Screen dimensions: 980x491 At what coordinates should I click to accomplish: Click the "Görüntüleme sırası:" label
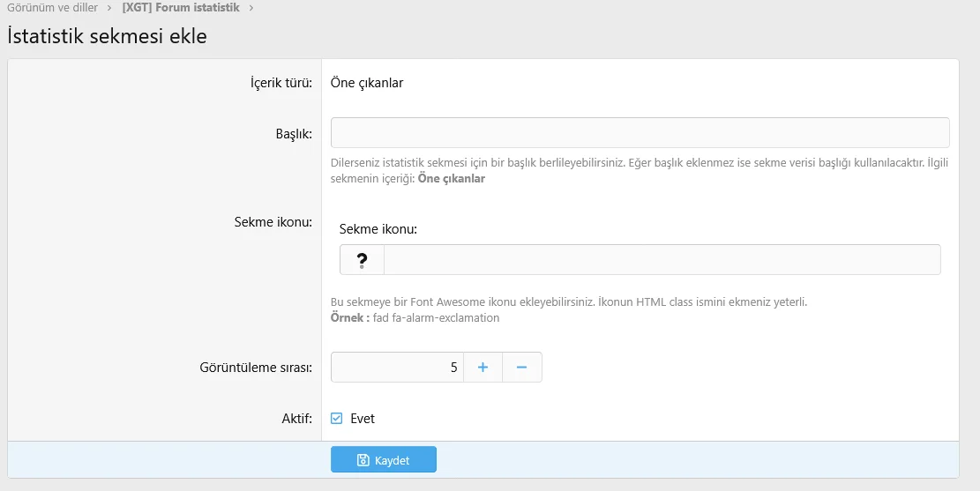tap(256, 368)
